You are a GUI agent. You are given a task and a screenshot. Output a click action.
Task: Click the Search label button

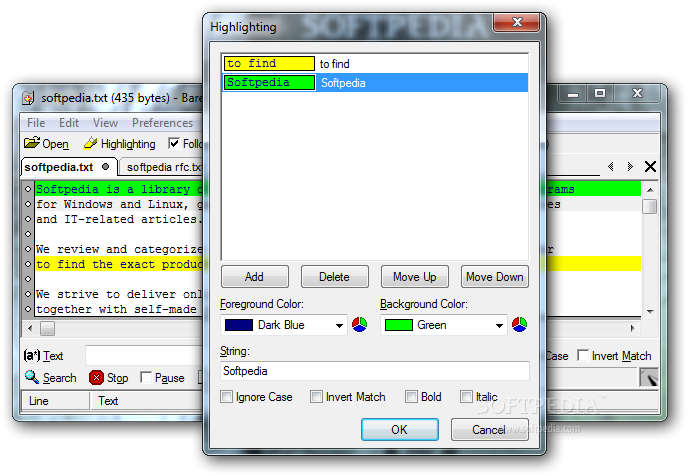59,378
